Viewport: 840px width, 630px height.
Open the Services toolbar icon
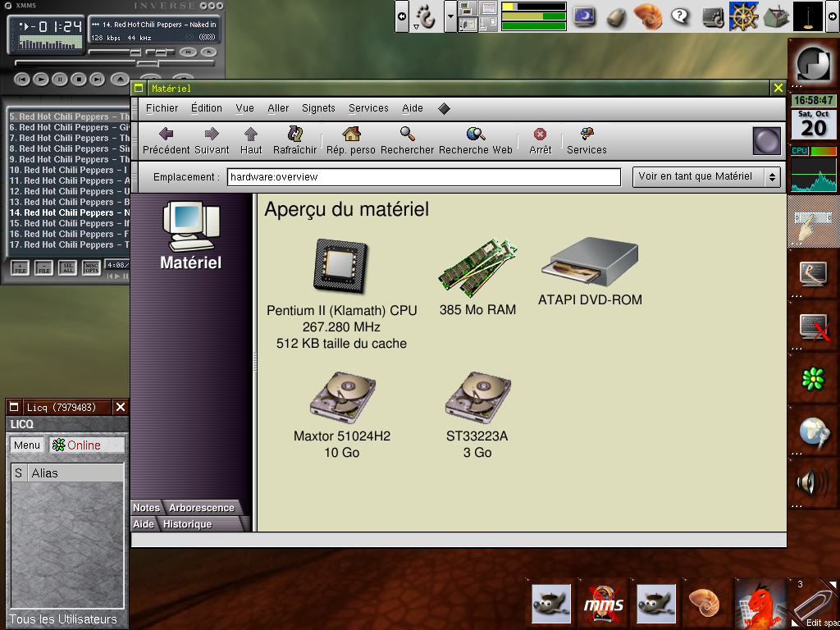(x=587, y=134)
